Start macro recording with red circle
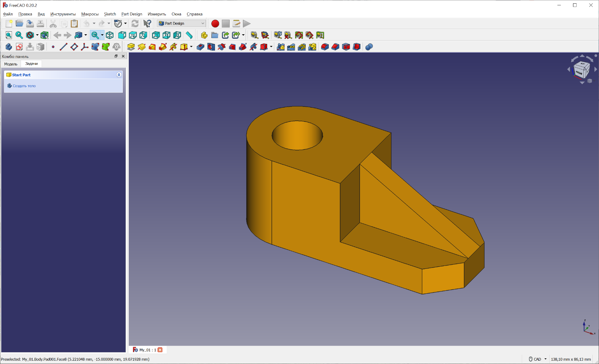The height and width of the screenshot is (364, 599). pyautogui.click(x=215, y=24)
